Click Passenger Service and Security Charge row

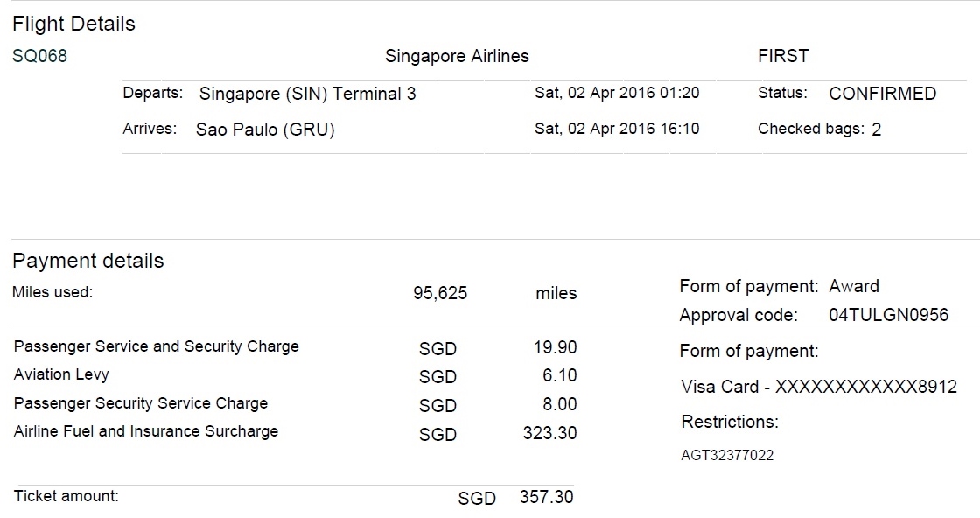[156, 346]
